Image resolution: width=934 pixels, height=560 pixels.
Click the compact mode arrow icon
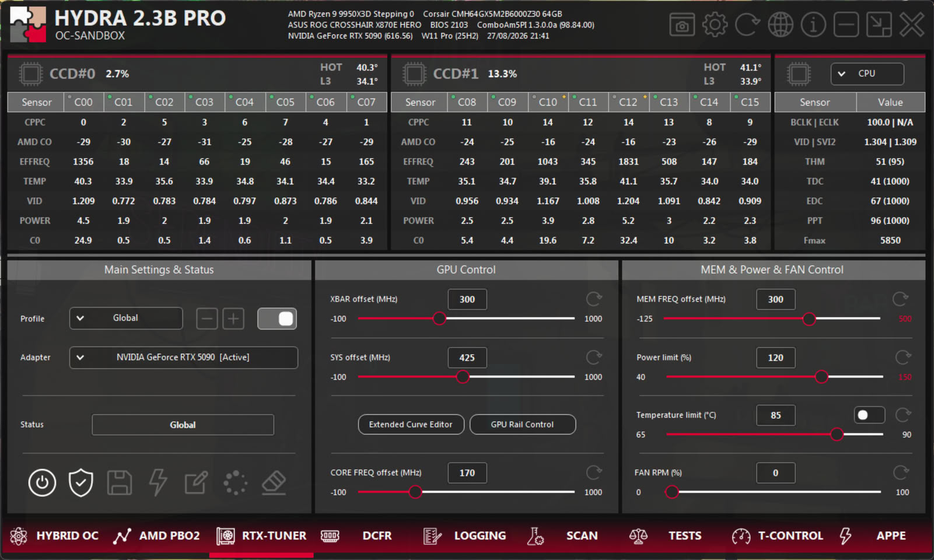pos(879,25)
